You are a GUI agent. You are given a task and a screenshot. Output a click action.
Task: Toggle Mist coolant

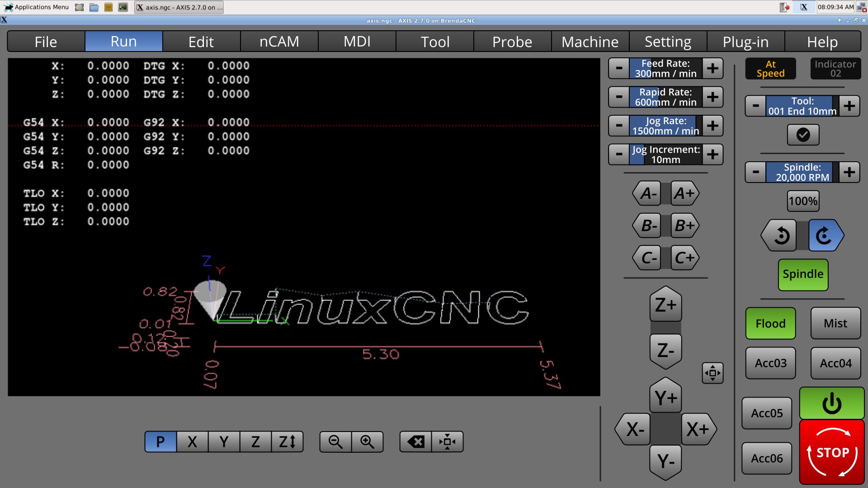(x=835, y=324)
